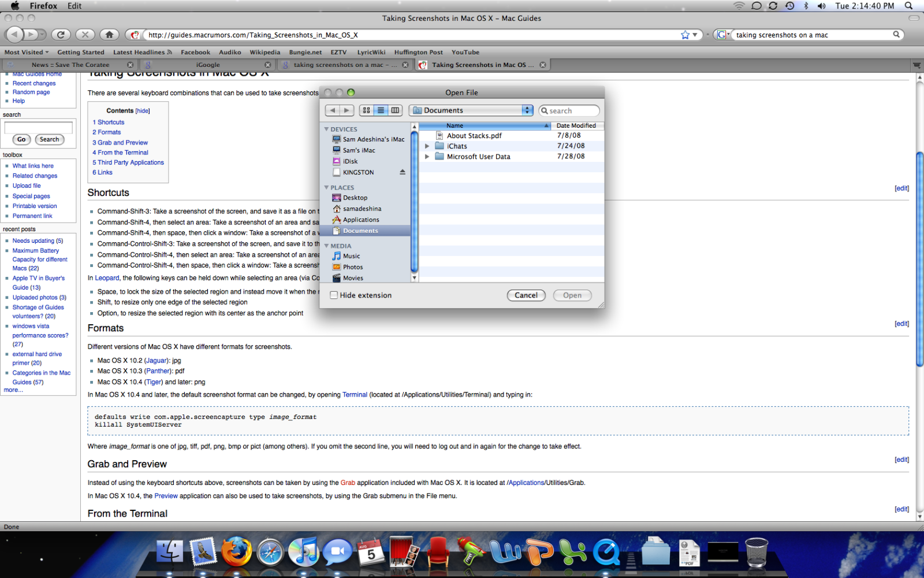Eject the KINGSTON drive
Viewport: 924px width, 578px height.
(x=403, y=172)
